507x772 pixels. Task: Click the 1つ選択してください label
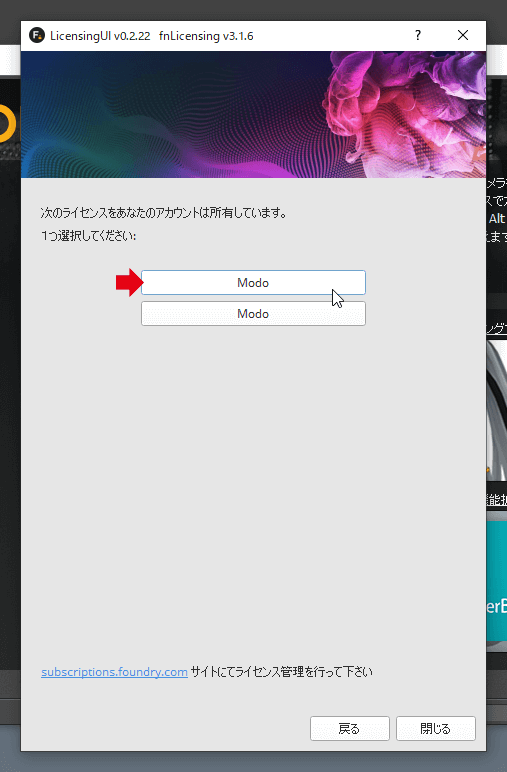point(89,236)
